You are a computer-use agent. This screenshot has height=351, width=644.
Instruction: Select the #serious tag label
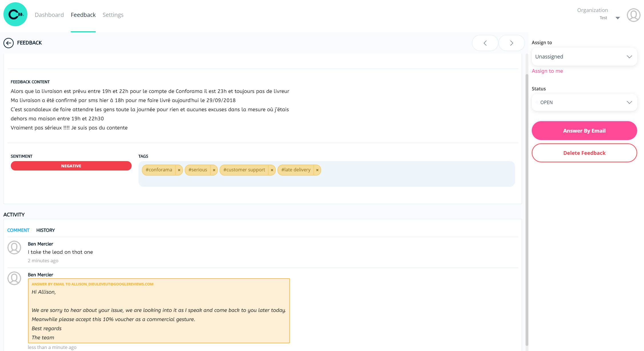coord(198,170)
